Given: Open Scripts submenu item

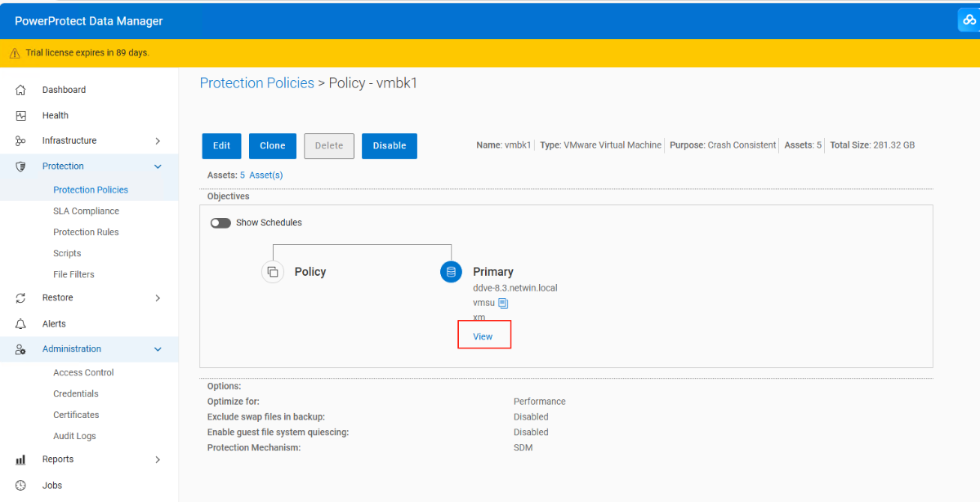Looking at the screenshot, I should tap(67, 254).
